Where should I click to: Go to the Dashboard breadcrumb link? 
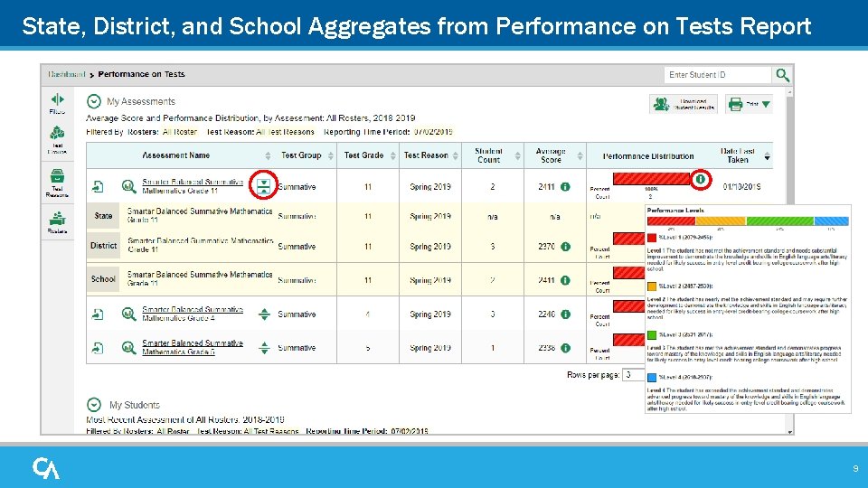(66, 74)
